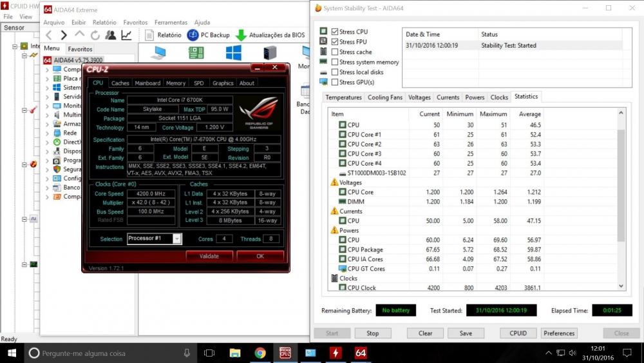Open the Windows logo category icon
This screenshot has width=644, height=363.
click(233, 52)
